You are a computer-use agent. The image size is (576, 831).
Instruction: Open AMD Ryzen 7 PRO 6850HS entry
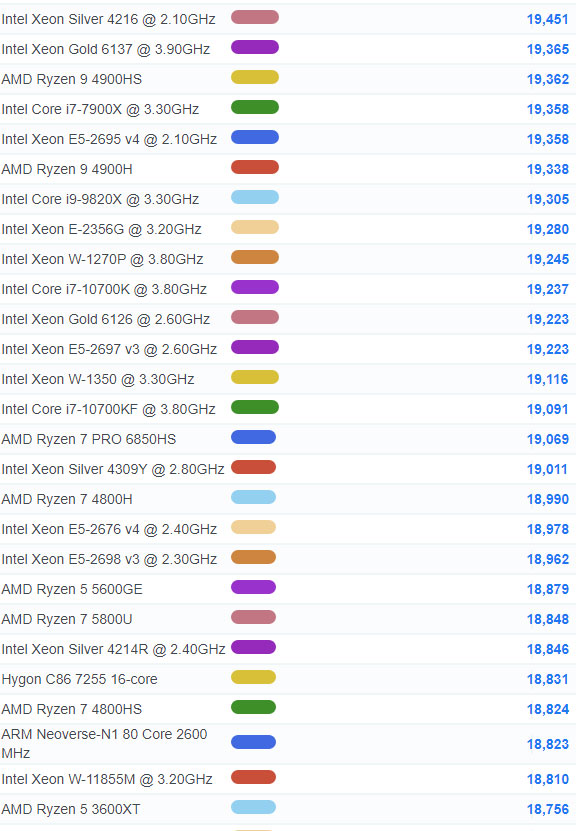click(88, 439)
